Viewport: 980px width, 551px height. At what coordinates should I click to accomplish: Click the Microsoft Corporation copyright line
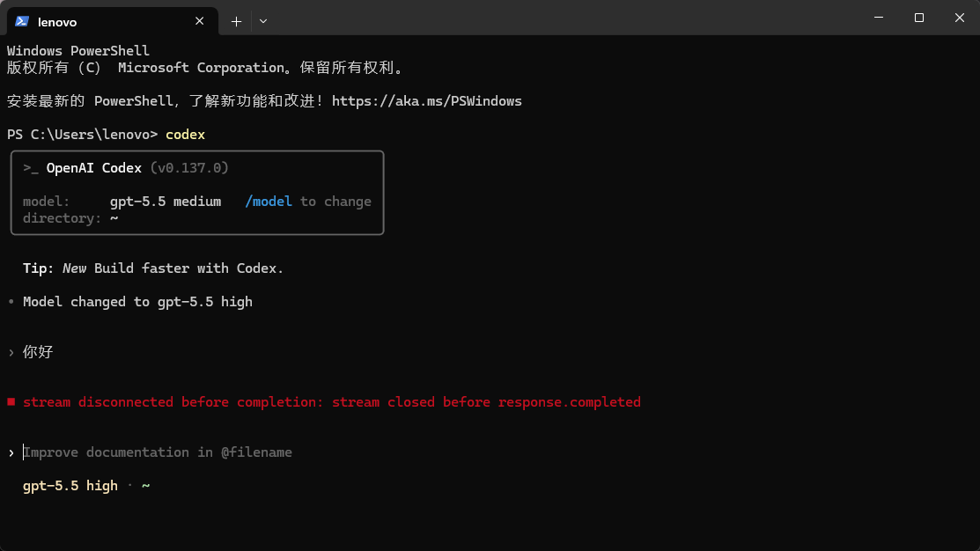(x=206, y=68)
